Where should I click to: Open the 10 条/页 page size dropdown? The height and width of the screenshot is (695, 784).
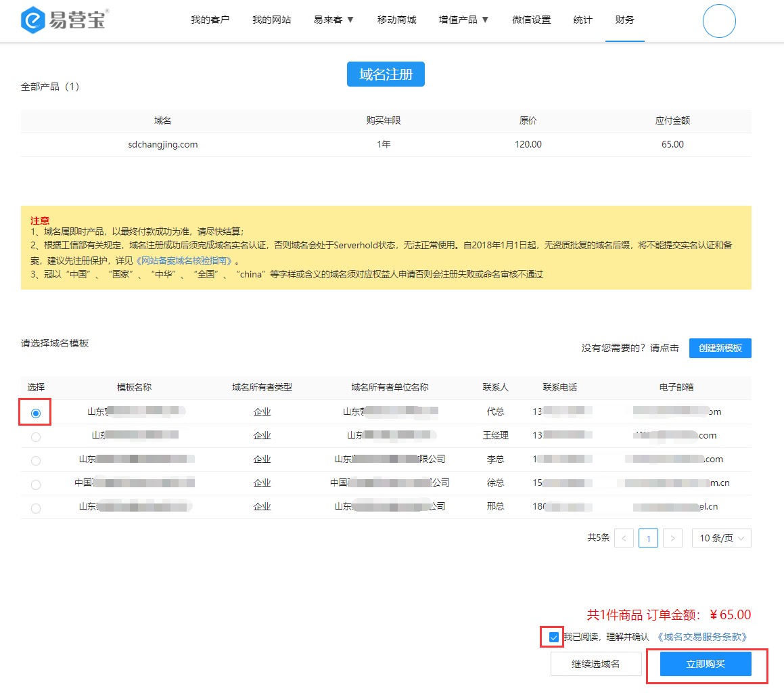721,538
